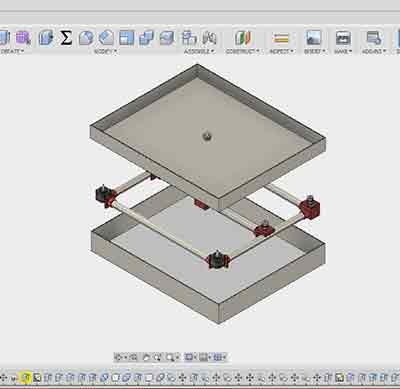Select the Zoom magnifier tool
This screenshot has height=389, width=400.
[157, 357]
